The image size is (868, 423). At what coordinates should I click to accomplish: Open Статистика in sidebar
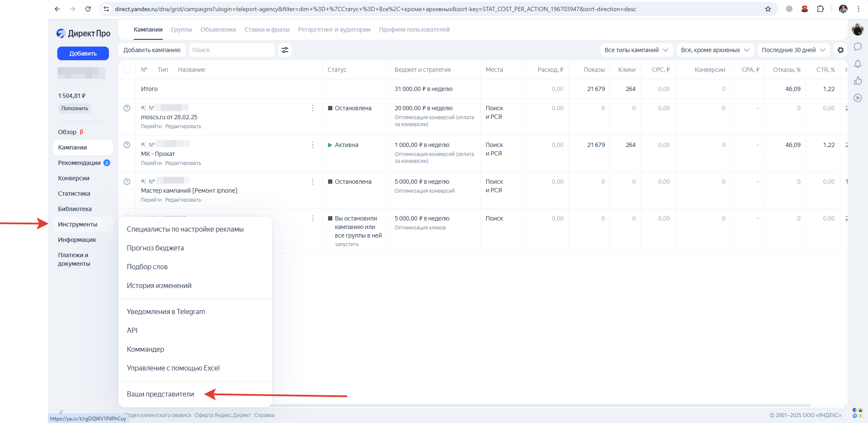(x=74, y=194)
